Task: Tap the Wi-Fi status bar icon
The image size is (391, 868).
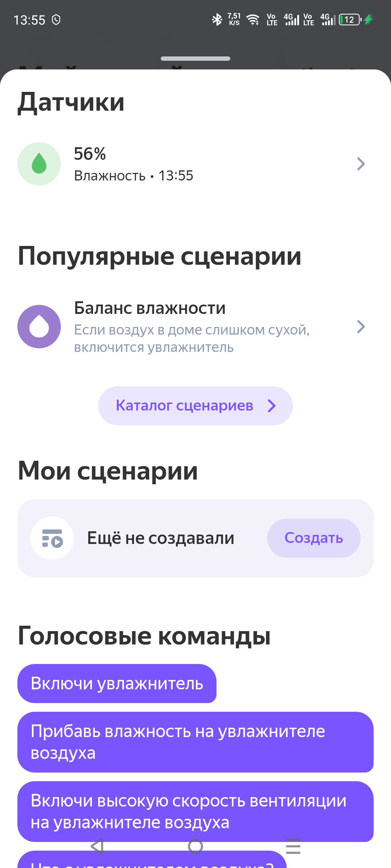Action: pyautogui.click(x=253, y=20)
